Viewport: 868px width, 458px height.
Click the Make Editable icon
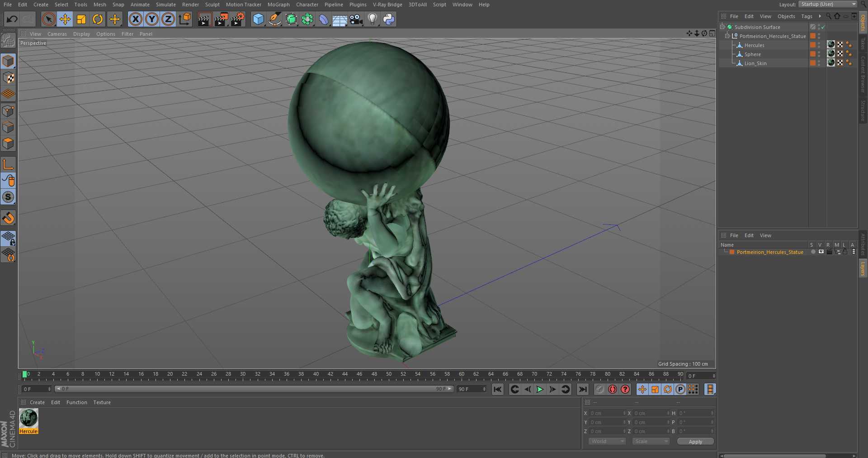[8, 41]
